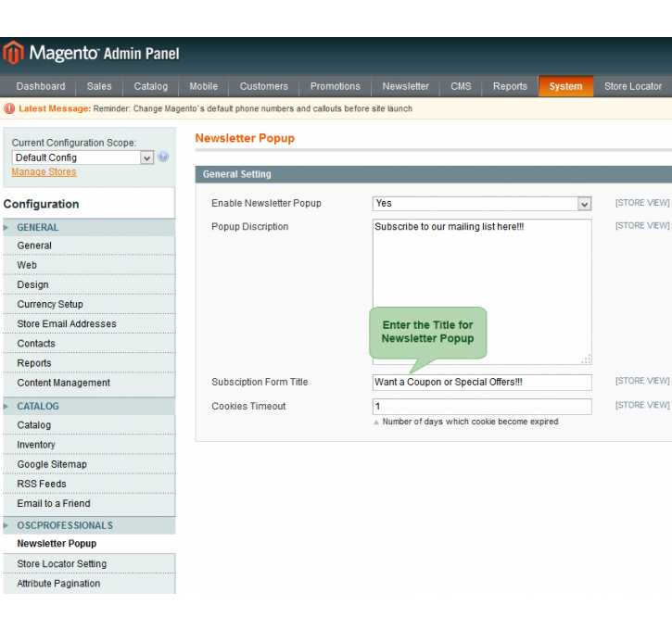Collapse the General Setting fieldset header
672x630 pixels.
coord(434,174)
